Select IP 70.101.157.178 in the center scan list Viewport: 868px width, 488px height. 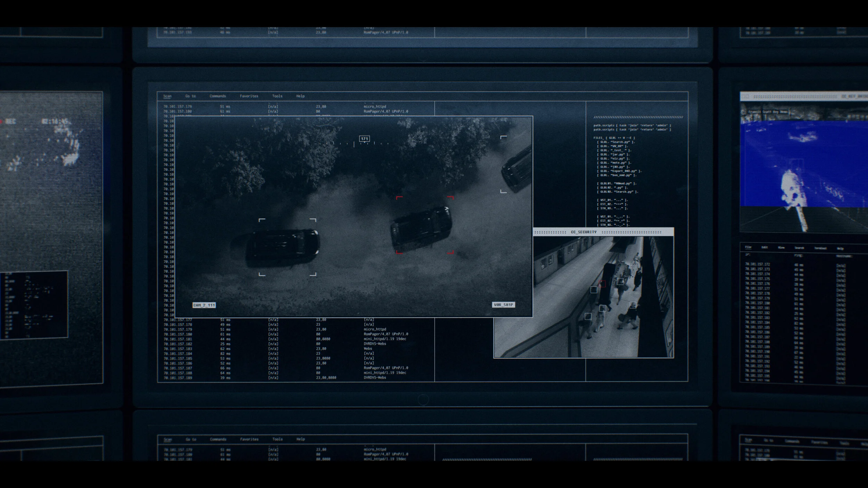(x=177, y=325)
